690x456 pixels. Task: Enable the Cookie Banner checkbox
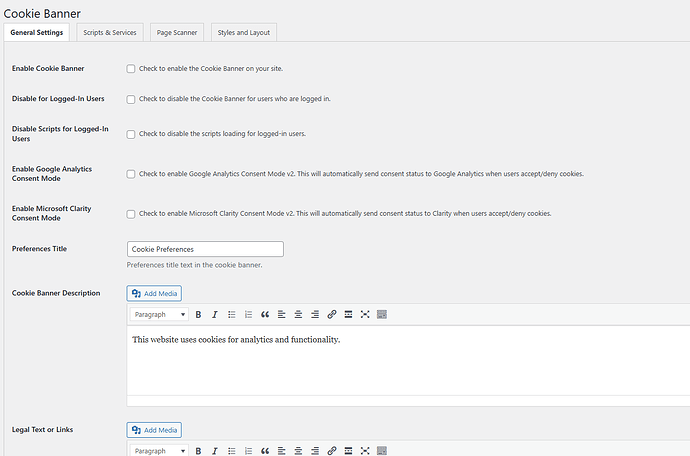click(x=131, y=69)
